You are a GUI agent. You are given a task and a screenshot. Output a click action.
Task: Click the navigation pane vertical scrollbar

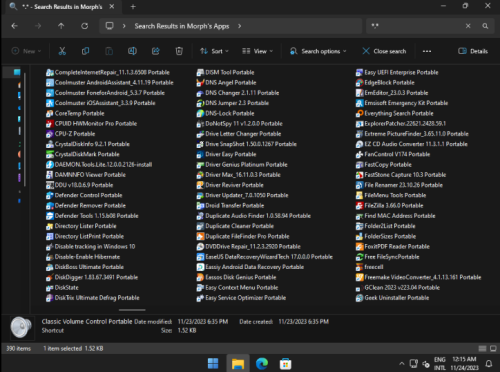click(x=25, y=129)
